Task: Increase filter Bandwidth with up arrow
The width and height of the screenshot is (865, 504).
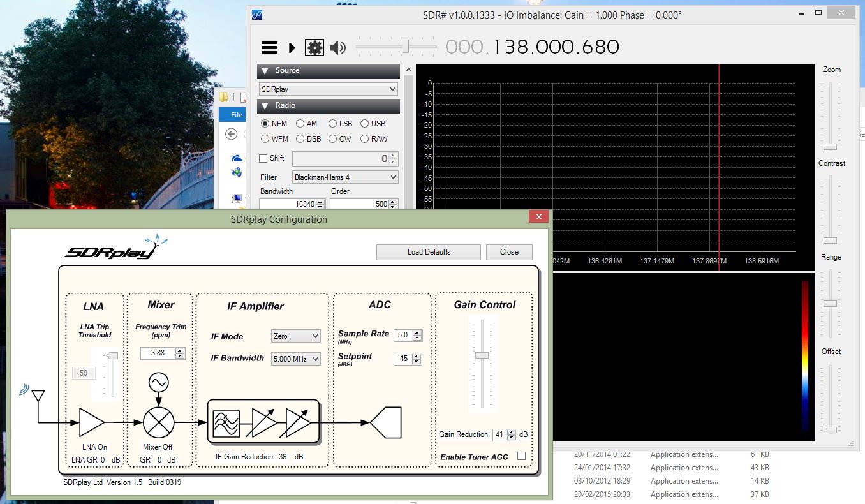Action: click(320, 202)
